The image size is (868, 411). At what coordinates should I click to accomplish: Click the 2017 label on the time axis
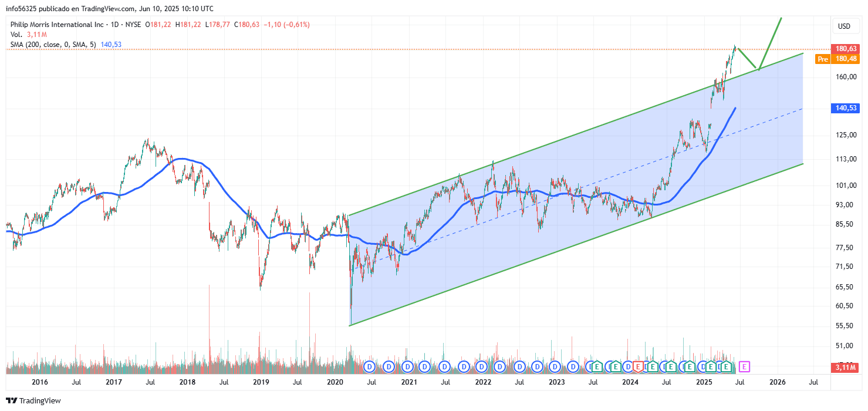(x=113, y=382)
